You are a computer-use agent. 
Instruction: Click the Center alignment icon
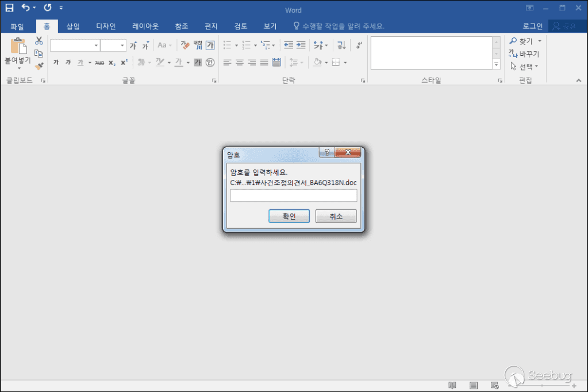240,62
